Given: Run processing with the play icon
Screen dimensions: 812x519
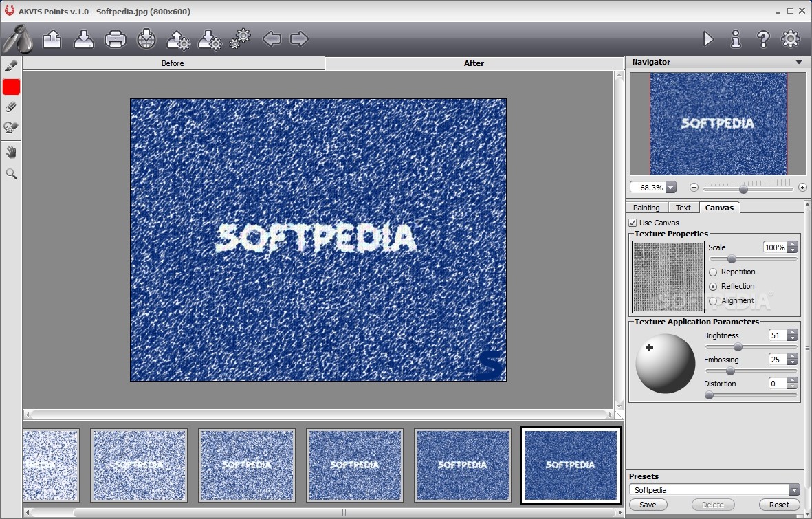Looking at the screenshot, I should 708,39.
